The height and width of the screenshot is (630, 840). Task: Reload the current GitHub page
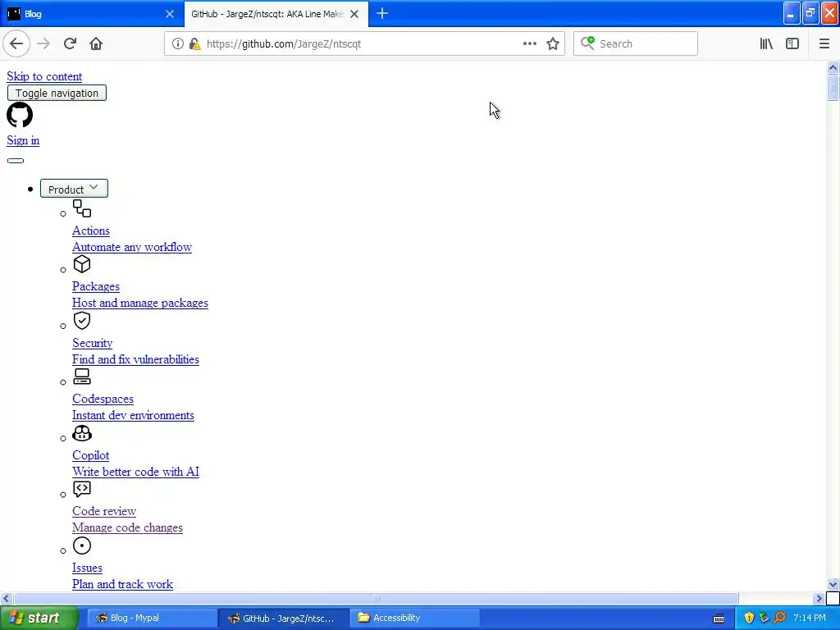click(x=70, y=44)
